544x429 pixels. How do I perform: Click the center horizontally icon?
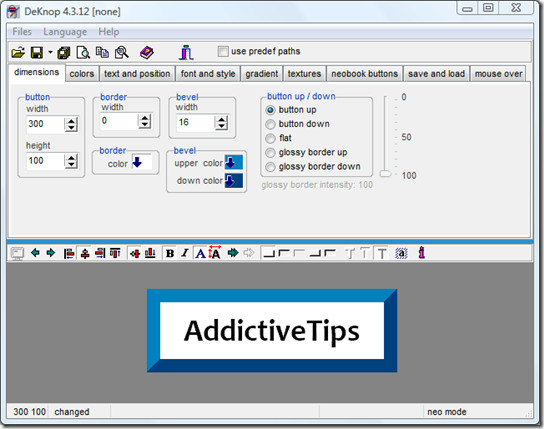coord(85,254)
